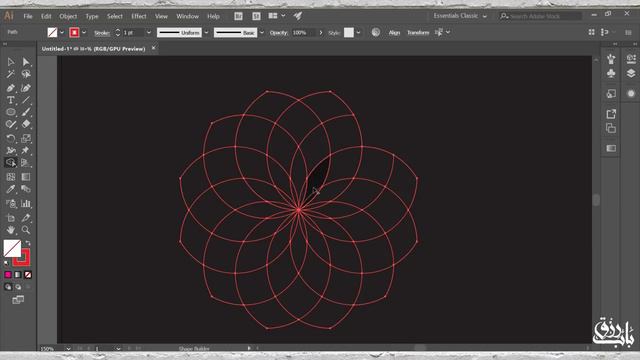The height and width of the screenshot is (360, 640).
Task: Apply Gradient mode button
Action: (18, 275)
